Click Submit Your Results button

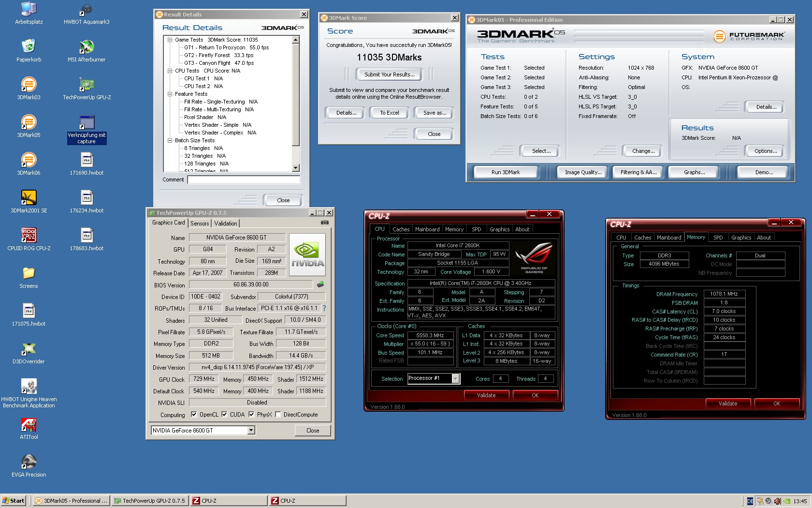[389, 75]
